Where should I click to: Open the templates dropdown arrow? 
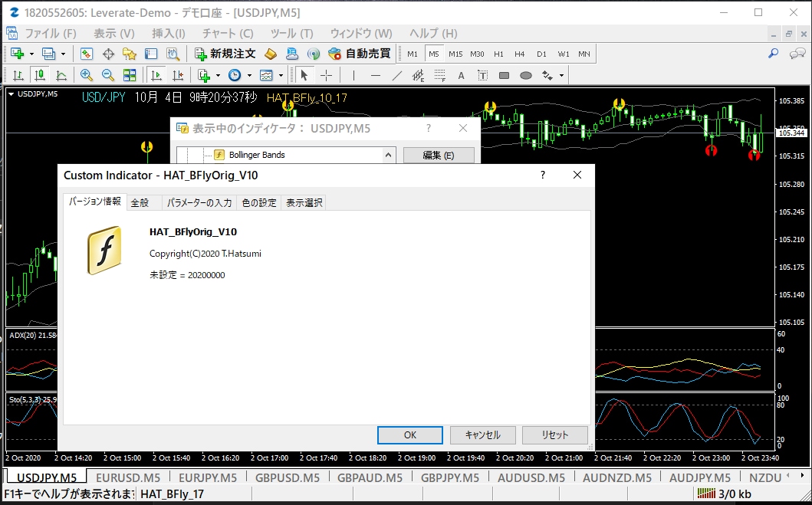point(281,76)
